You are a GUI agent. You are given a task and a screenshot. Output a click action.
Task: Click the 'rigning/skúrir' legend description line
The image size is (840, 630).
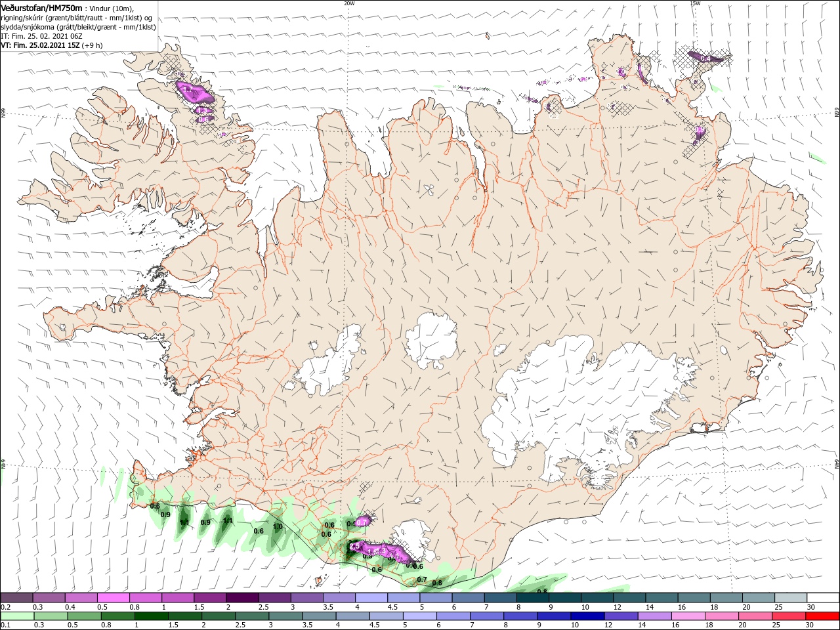tap(77, 18)
